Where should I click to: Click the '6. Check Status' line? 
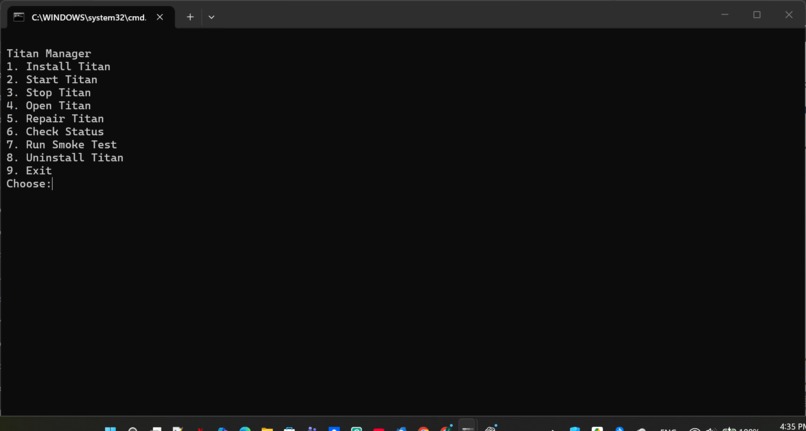tap(55, 132)
